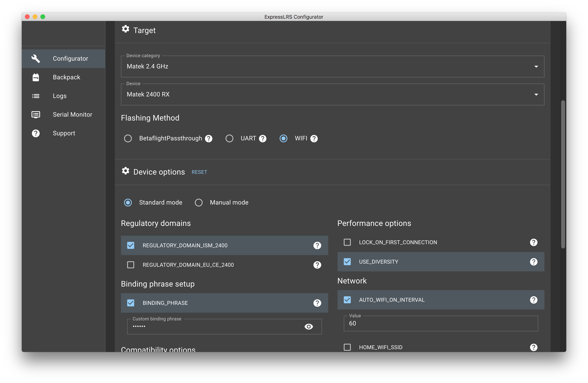Click the Configurator sidebar entry
Viewport: 588px width, 383px height.
[70, 59]
